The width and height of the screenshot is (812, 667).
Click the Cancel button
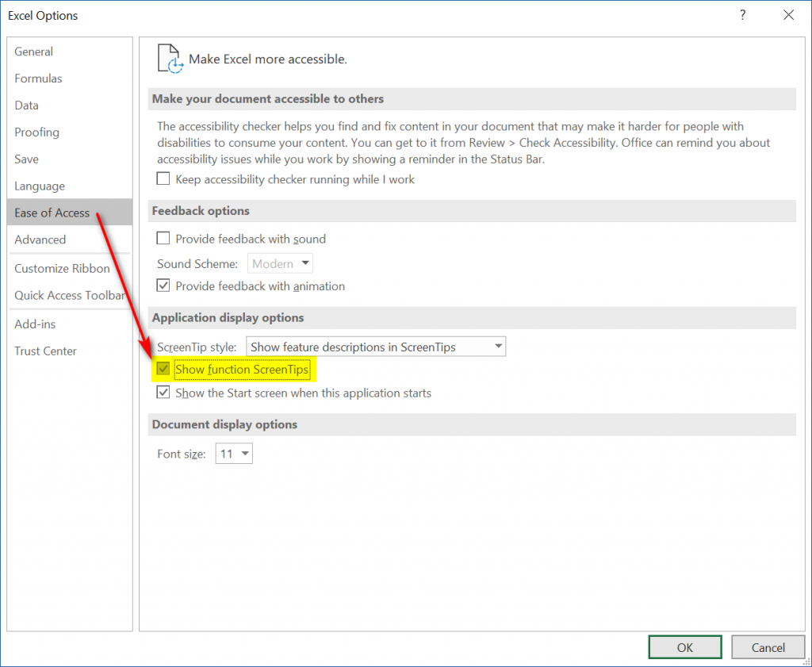click(768, 647)
